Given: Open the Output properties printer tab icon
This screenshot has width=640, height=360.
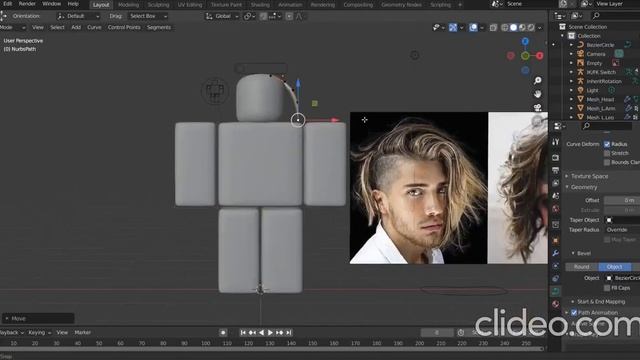Looking at the screenshot, I should click(x=556, y=170).
